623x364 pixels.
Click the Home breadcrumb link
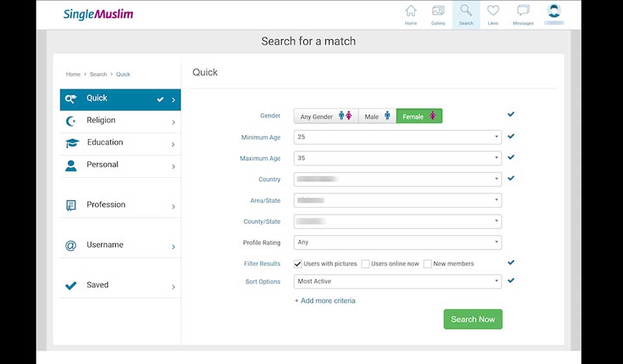click(x=73, y=75)
